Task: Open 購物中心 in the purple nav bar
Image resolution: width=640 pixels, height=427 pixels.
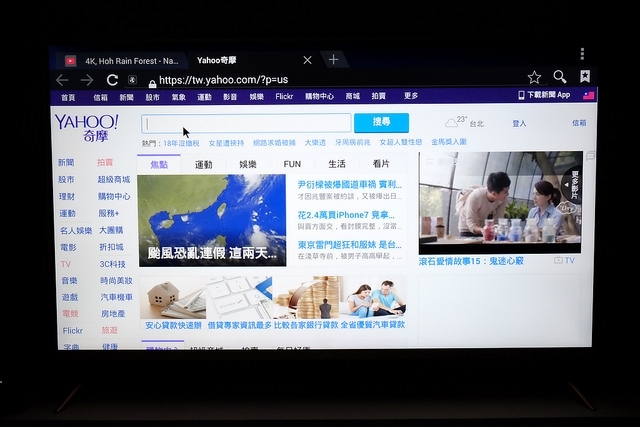Action: tap(319, 96)
